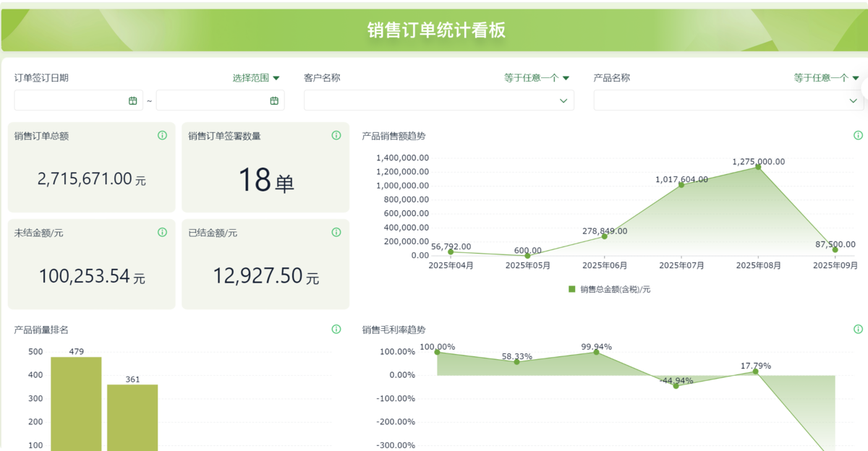The width and height of the screenshot is (868, 451).
Task: Click the 销售毛利率趋势 chart title
Action: click(x=393, y=330)
